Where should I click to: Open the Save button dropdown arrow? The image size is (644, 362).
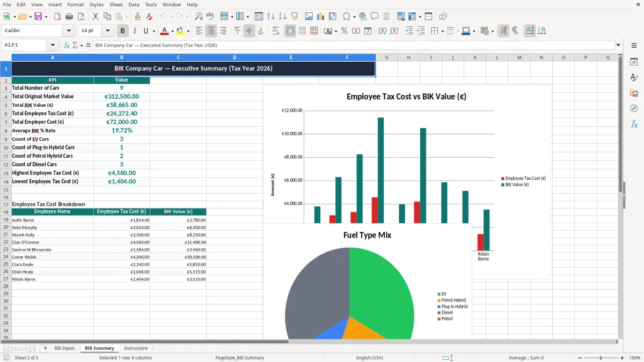pos(46,17)
